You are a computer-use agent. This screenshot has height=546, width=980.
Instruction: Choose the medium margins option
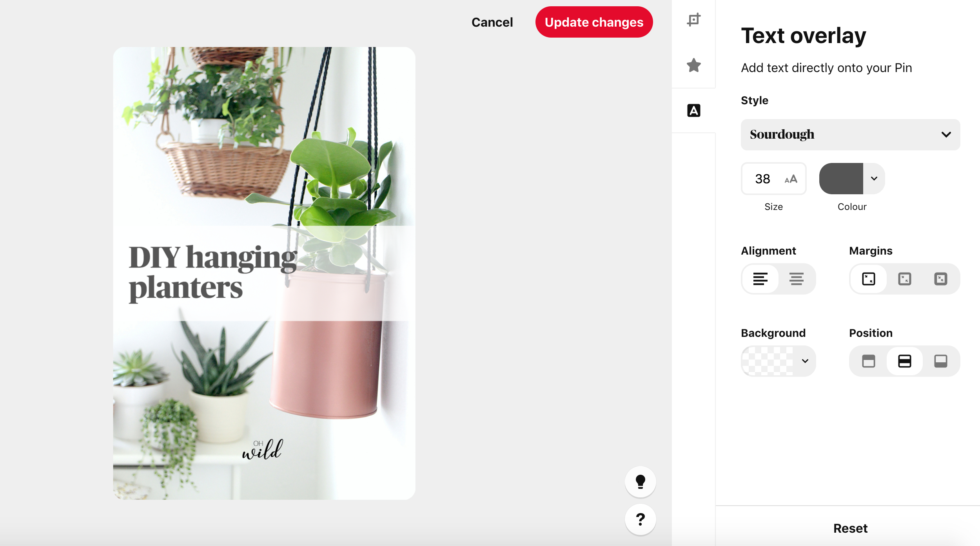(x=904, y=279)
